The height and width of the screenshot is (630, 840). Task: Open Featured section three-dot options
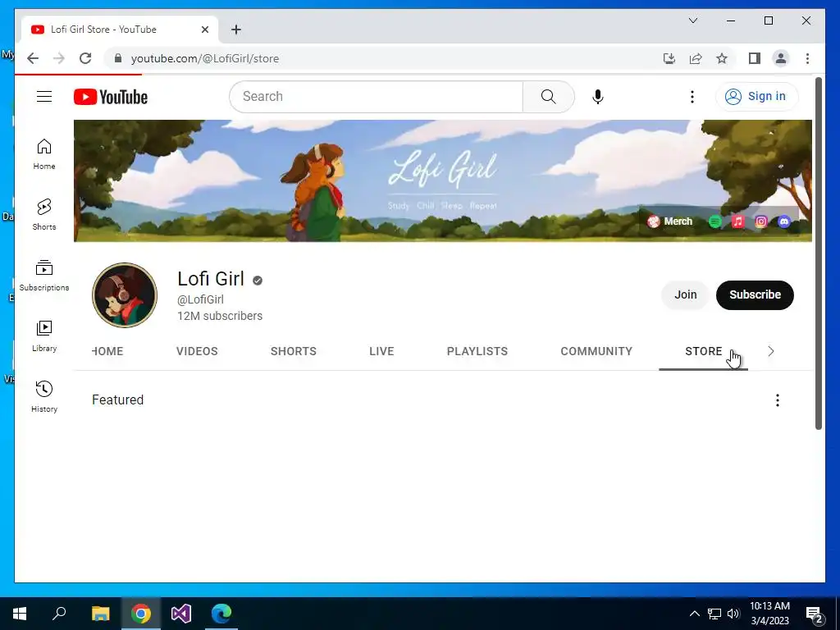[x=778, y=400]
